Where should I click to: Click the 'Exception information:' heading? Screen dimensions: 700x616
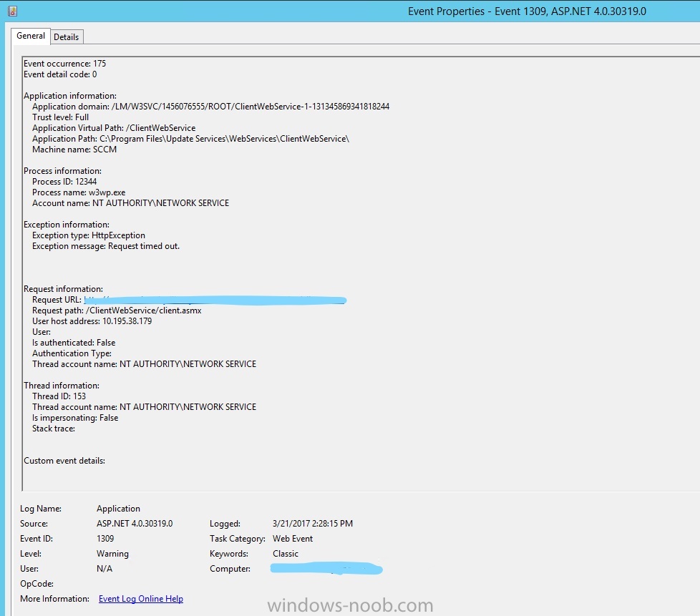67,225
